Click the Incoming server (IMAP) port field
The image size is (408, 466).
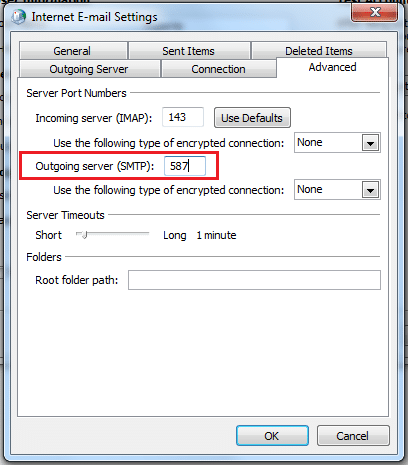pyautogui.click(x=183, y=117)
